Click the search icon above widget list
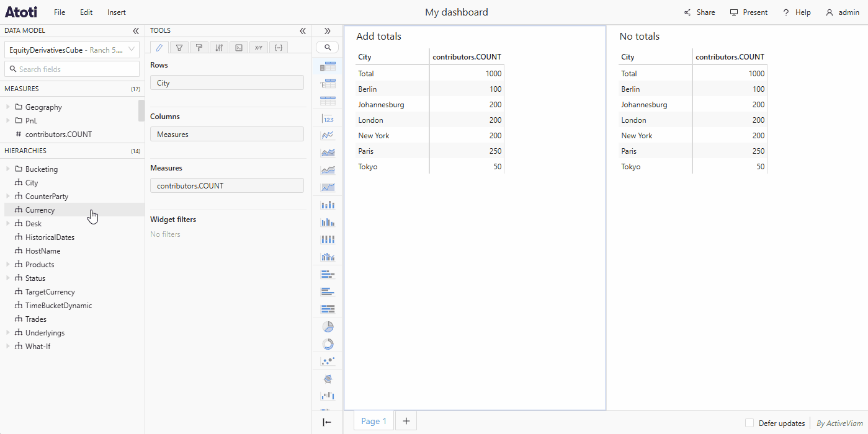This screenshot has height=434, width=868. pyautogui.click(x=327, y=46)
